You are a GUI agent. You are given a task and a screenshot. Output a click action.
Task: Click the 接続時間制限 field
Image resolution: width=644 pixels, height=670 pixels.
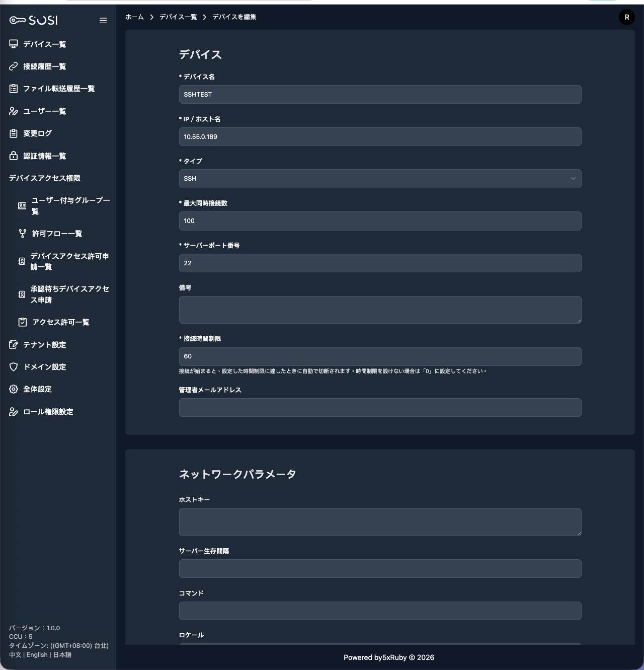click(x=380, y=356)
